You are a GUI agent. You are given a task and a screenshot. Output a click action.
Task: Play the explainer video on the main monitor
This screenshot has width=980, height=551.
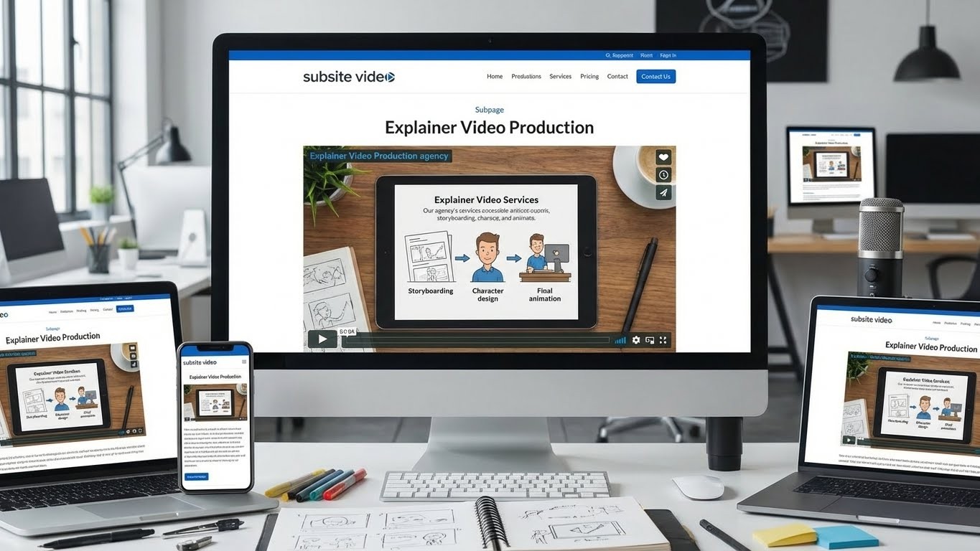322,339
